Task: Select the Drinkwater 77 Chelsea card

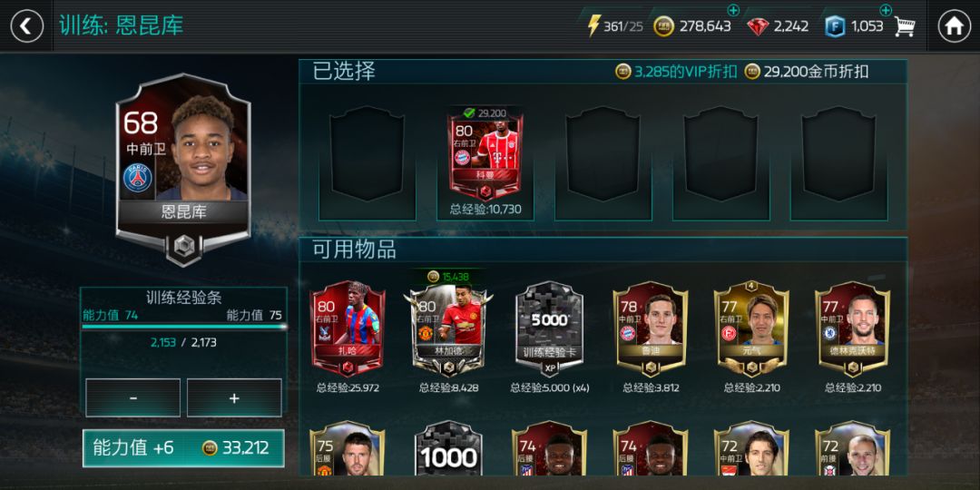Action: click(852, 328)
